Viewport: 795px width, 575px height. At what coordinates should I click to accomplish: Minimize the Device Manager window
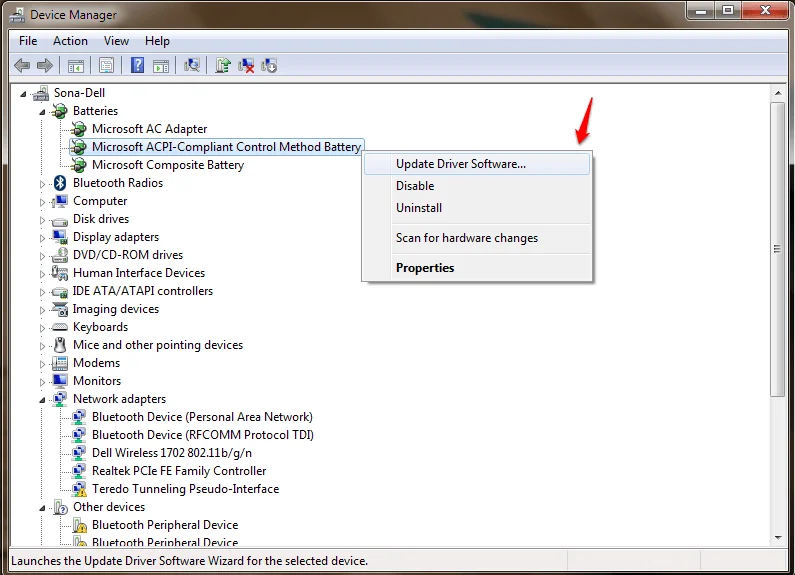(701, 11)
